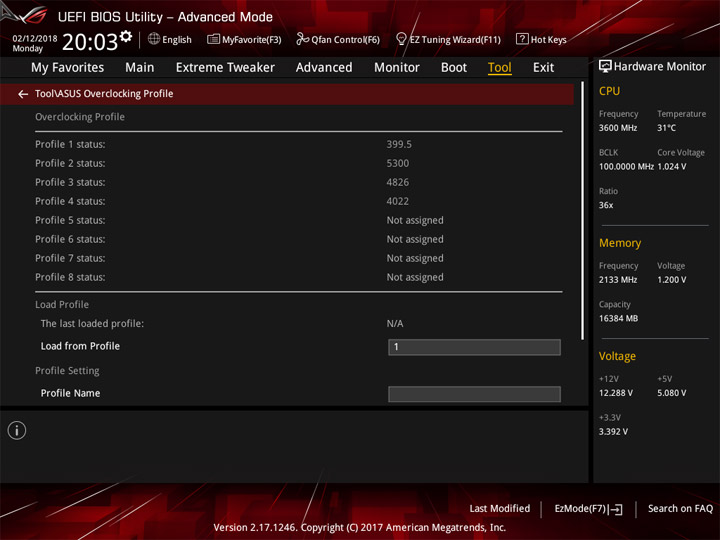The width and height of the screenshot is (720, 540).
Task: Click the Hardware Monitor screen icon
Action: [x=605, y=67]
